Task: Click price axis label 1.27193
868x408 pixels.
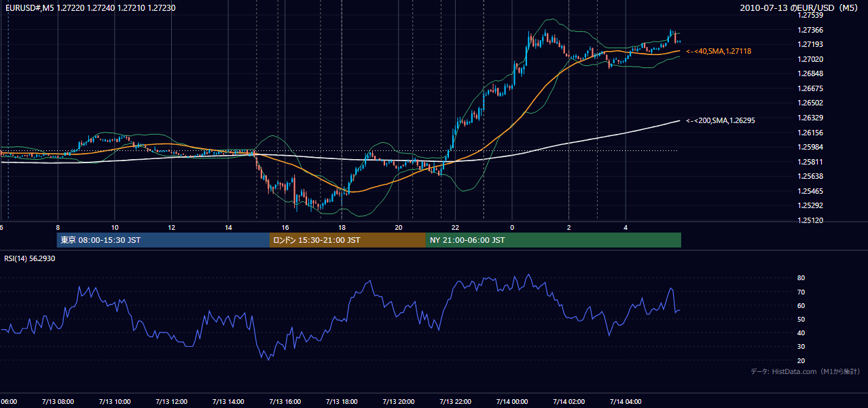Action: [x=810, y=44]
